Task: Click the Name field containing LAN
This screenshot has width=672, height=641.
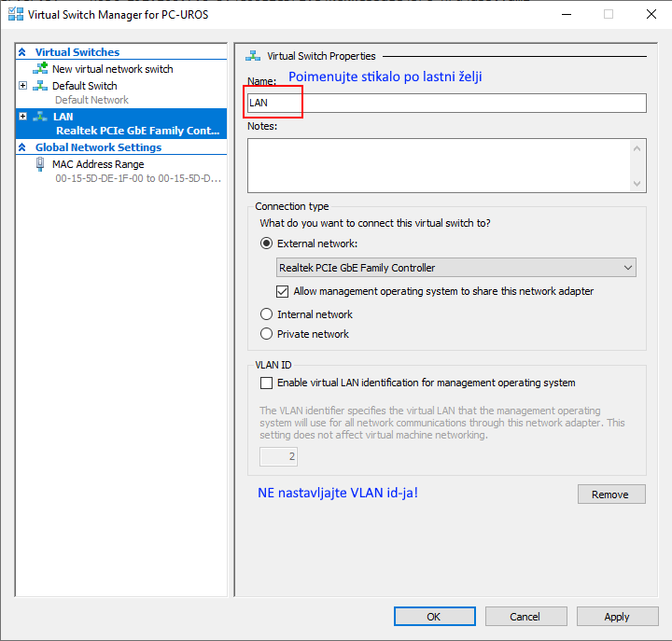Action: [446, 103]
